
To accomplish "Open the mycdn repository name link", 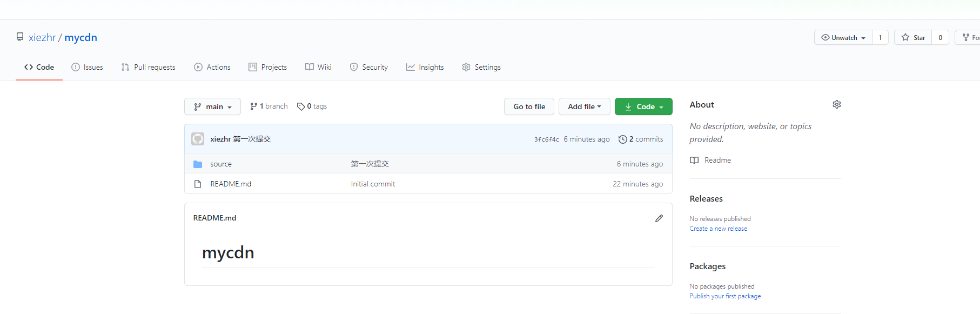I will [81, 37].
